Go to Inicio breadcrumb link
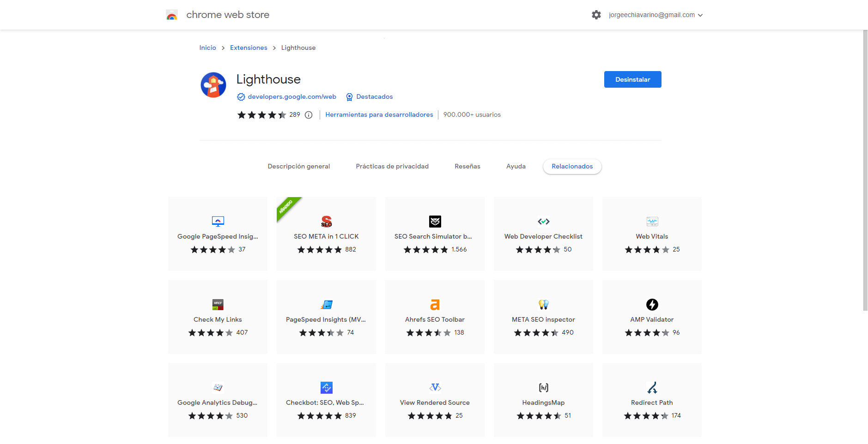This screenshot has width=868, height=444. pyautogui.click(x=208, y=48)
